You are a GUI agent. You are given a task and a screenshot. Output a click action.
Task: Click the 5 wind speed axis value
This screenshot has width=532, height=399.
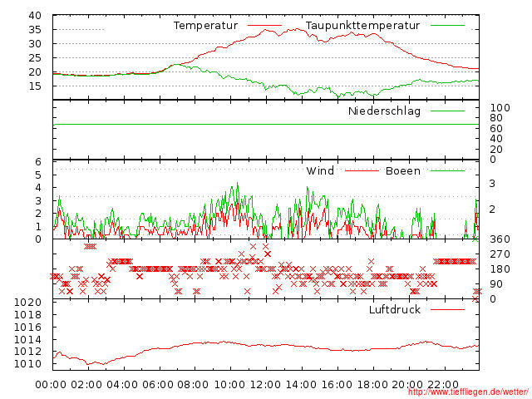coord(38,175)
